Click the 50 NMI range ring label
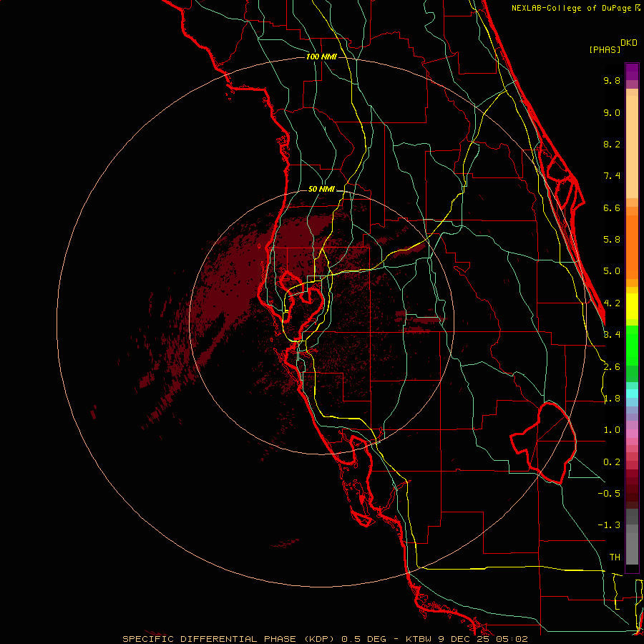This screenshot has height=644, width=644. 321,190
